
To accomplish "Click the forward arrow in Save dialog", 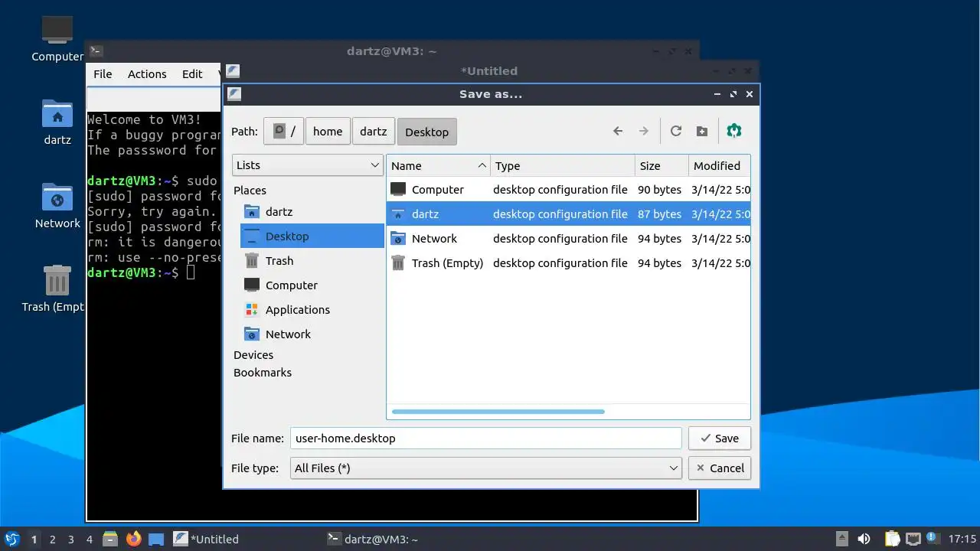I will point(644,131).
